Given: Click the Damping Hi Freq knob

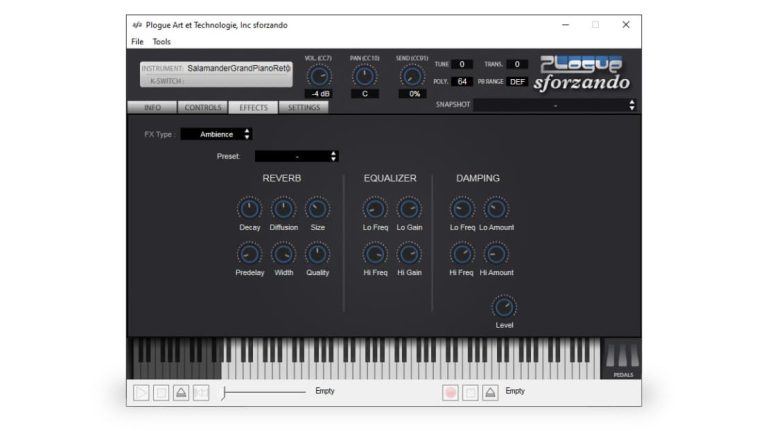Looking at the screenshot, I should 462,254.
